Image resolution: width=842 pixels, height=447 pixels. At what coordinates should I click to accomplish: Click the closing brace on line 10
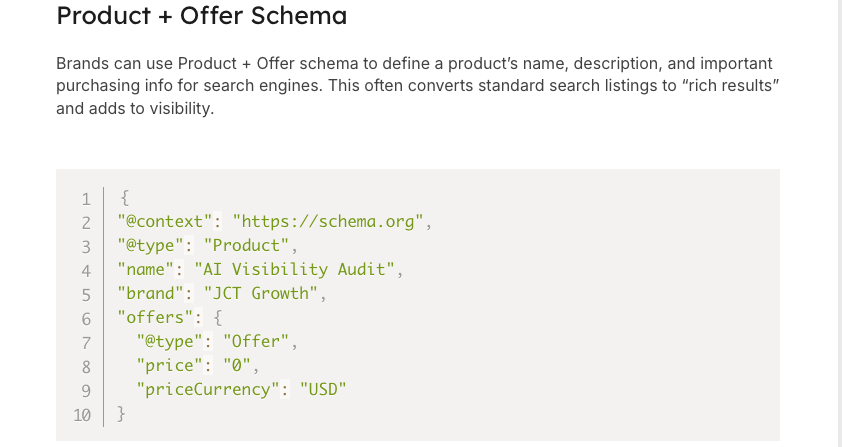coord(122,413)
